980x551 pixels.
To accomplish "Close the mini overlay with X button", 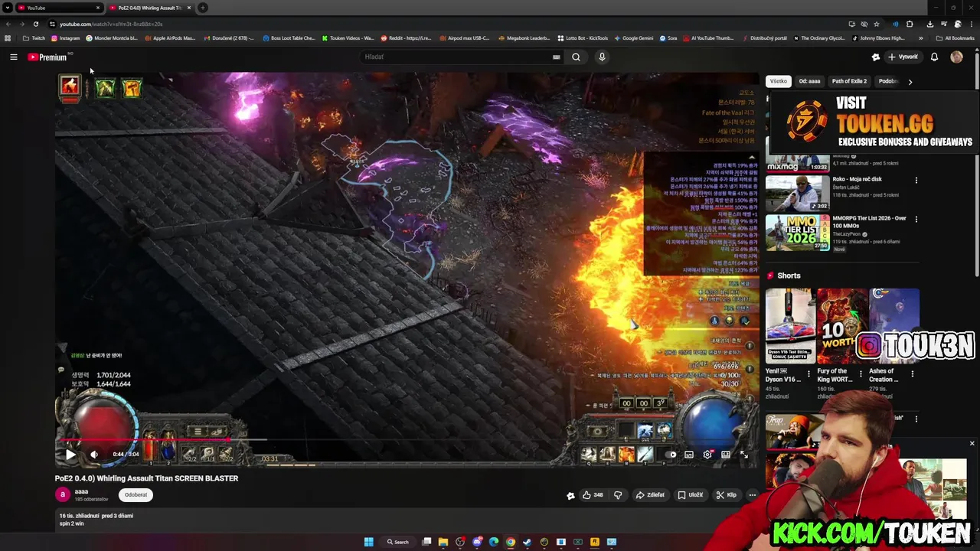I will pos(972,443).
